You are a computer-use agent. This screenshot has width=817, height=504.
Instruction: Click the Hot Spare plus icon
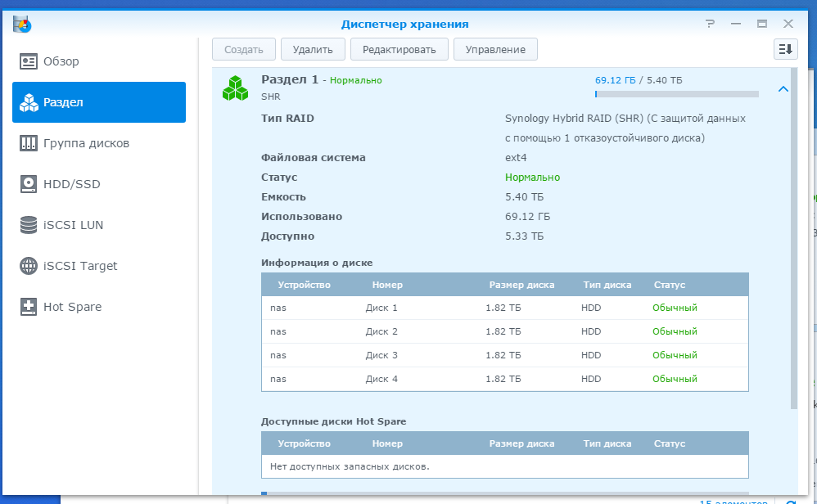pyautogui.click(x=28, y=307)
